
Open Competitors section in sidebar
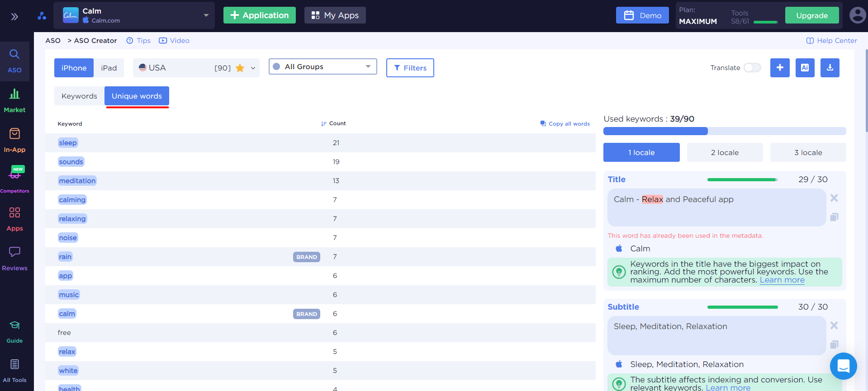(x=14, y=179)
